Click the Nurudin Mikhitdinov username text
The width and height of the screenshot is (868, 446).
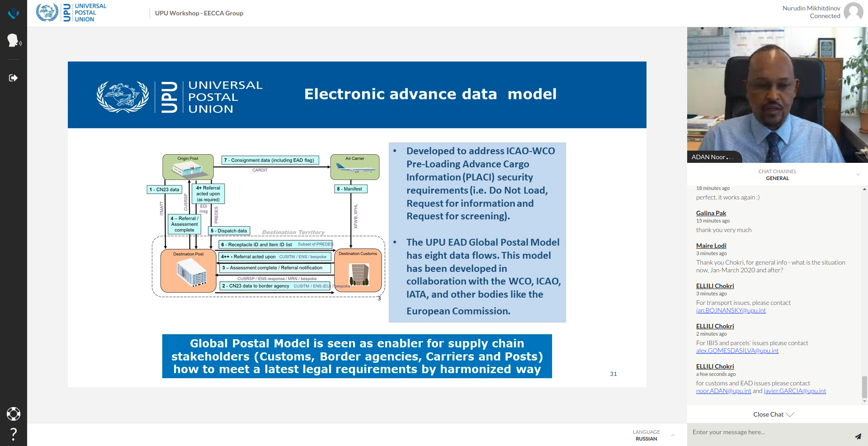pyautogui.click(x=811, y=8)
